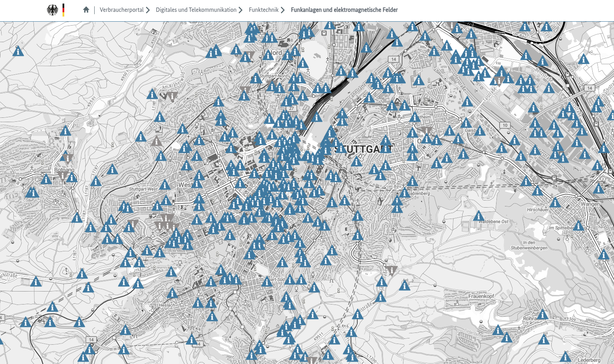Click the Heslach district label
The height and width of the screenshot is (364, 614).
[167, 305]
